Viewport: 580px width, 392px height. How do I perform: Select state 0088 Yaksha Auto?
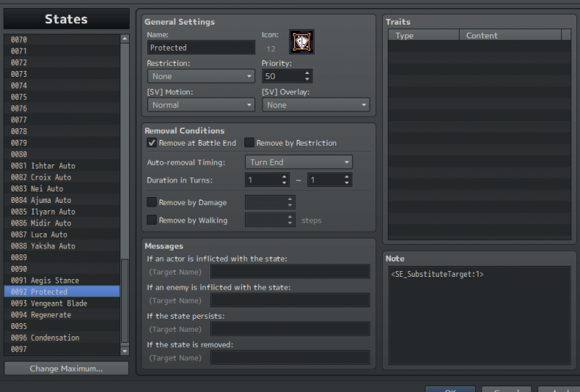click(x=62, y=246)
